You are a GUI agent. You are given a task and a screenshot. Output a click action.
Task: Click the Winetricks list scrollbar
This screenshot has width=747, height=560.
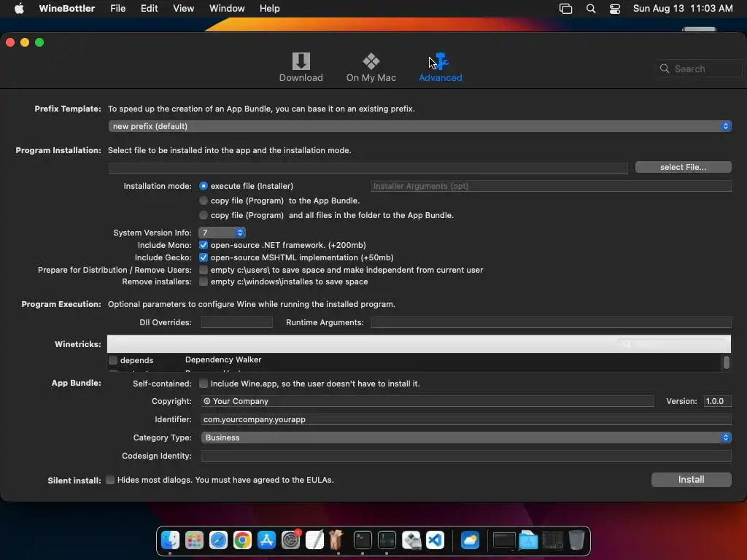pyautogui.click(x=726, y=362)
